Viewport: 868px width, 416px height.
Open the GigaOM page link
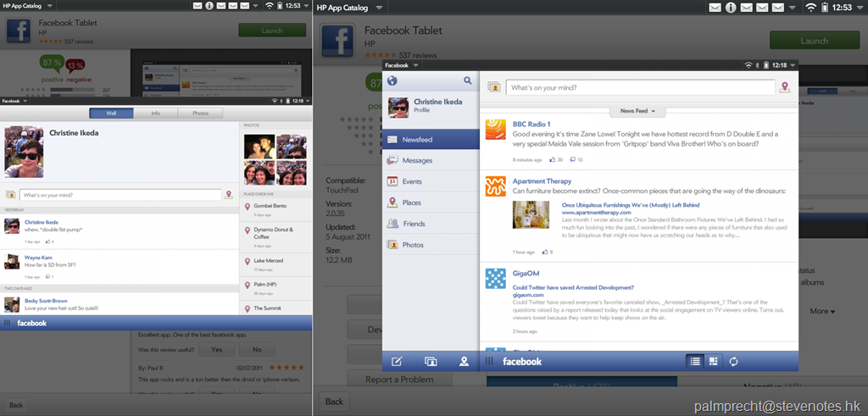click(526, 274)
